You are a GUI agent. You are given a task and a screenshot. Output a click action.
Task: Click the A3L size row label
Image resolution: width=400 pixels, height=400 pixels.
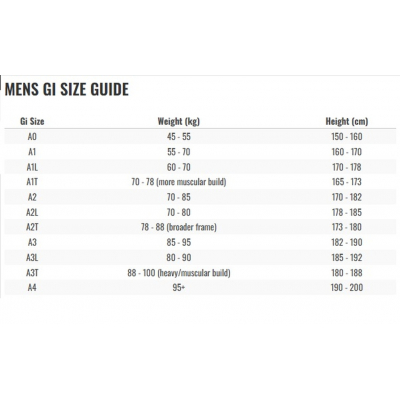click(32, 258)
